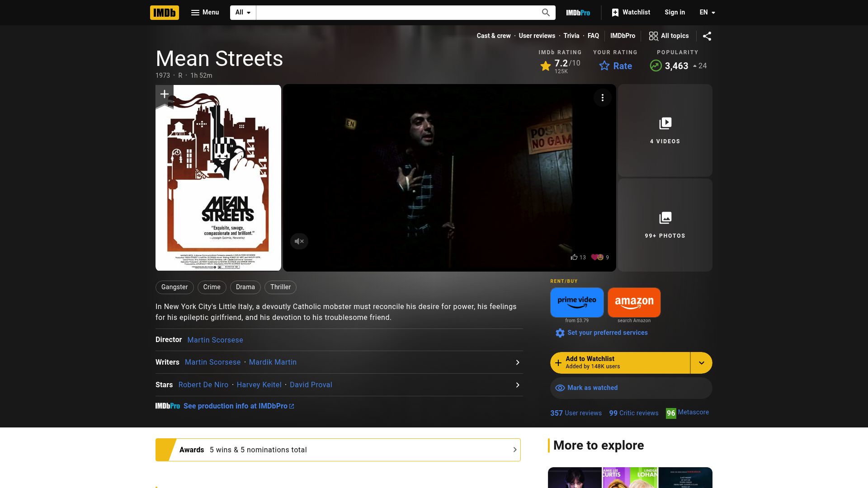868x488 pixels.
Task: Open Awards 5 wins & 5 nominations
Action: 338,450
